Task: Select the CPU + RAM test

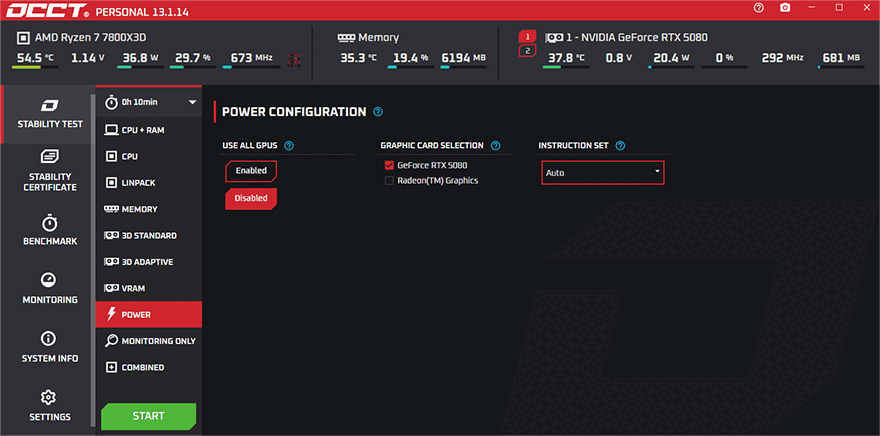Action: tap(149, 130)
